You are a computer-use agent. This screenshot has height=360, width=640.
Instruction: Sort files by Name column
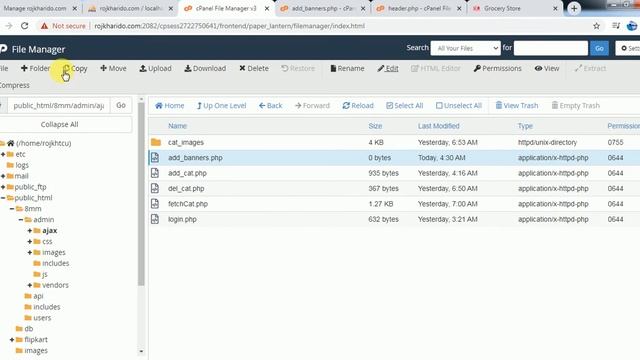coord(178,126)
